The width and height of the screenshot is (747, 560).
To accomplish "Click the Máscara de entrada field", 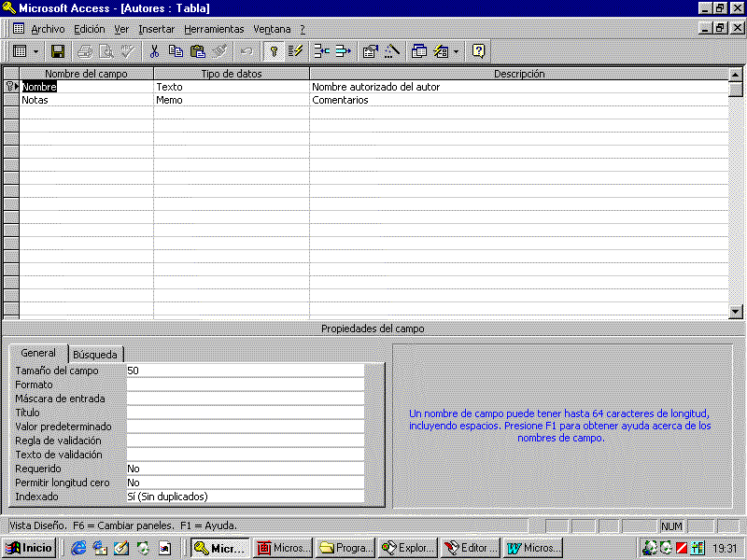I will click(x=246, y=399).
